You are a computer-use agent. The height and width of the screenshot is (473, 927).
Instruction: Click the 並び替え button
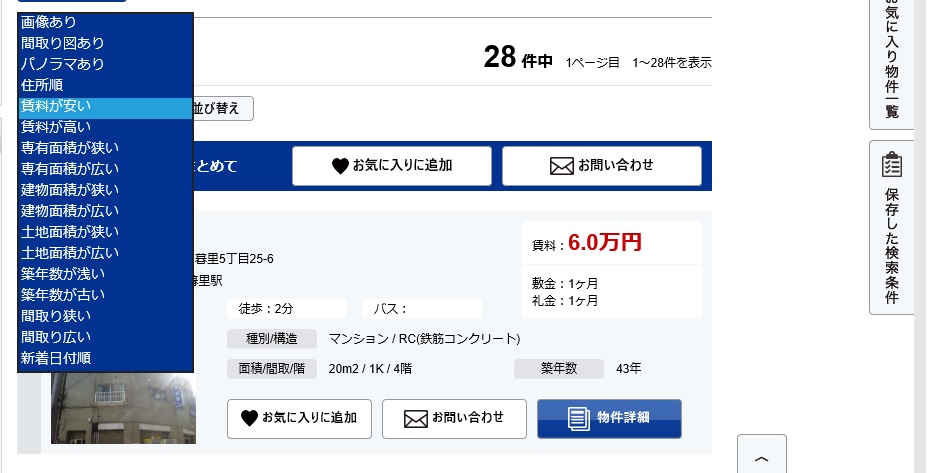tap(223, 109)
